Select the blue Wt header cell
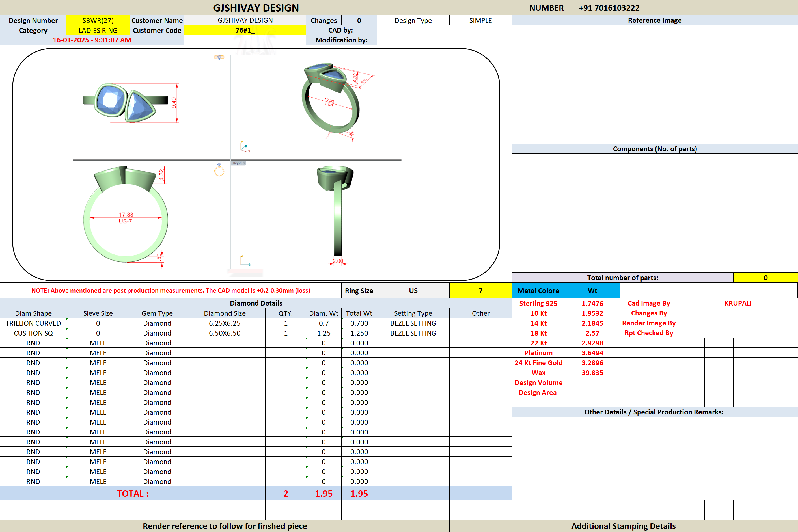798x532 pixels. tap(592, 291)
